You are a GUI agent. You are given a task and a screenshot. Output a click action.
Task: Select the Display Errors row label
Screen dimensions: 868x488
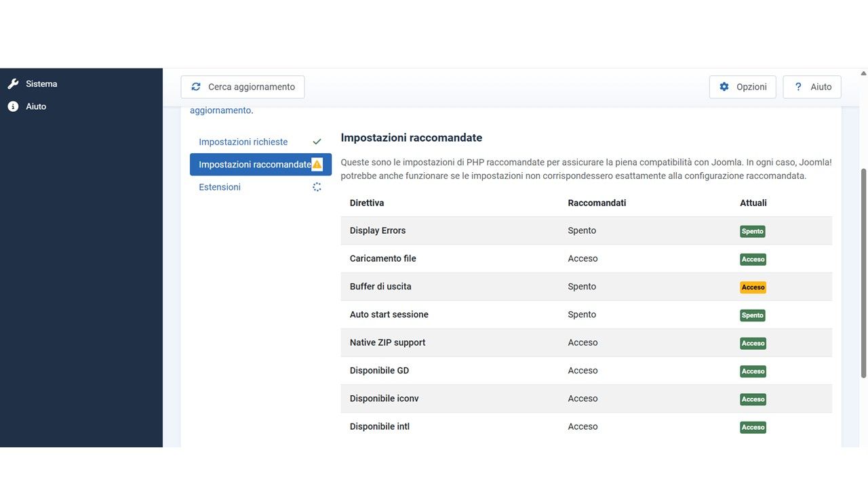[x=378, y=230]
